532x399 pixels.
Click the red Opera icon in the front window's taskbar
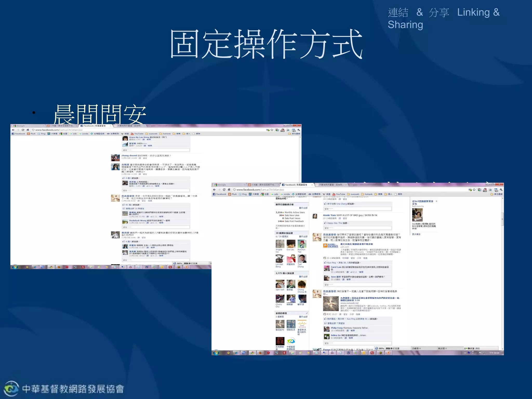pyautogui.click(x=268, y=353)
